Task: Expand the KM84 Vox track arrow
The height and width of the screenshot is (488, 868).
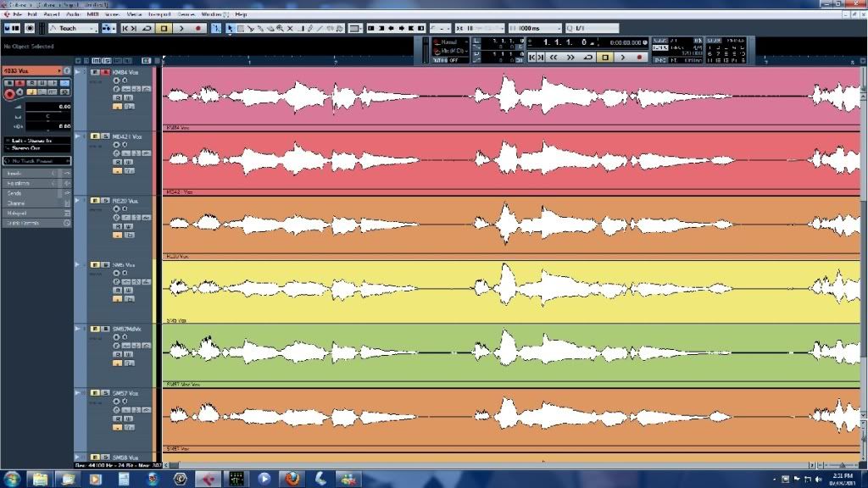Action: (77, 73)
